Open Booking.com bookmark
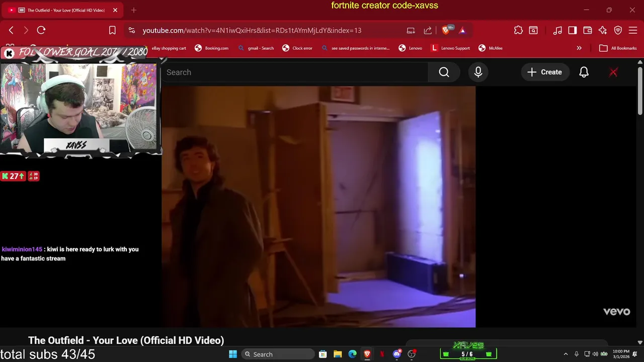644x362 pixels. (x=212, y=48)
